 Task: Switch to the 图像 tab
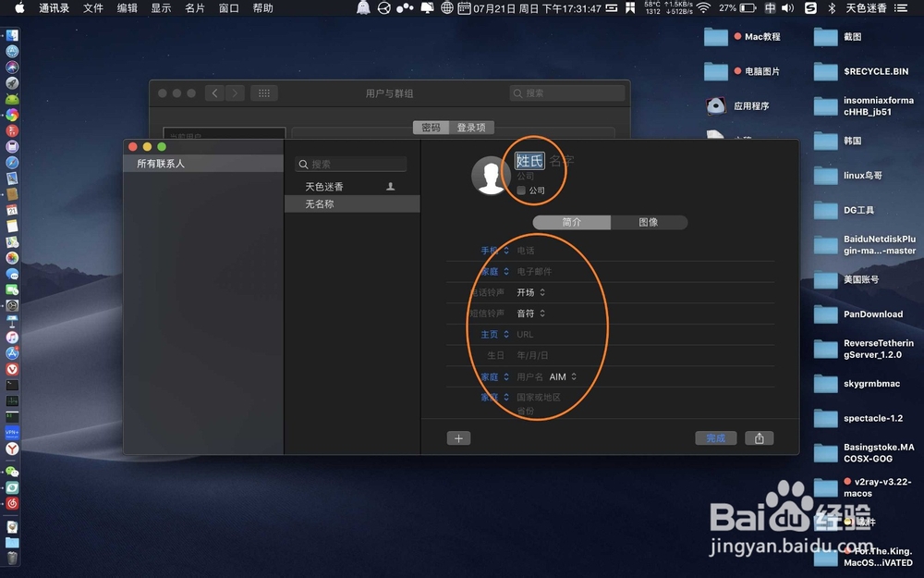click(x=649, y=222)
